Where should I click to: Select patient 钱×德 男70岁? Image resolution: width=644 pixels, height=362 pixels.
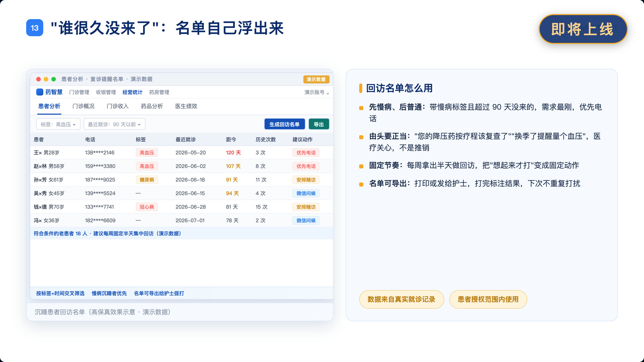tap(49, 207)
